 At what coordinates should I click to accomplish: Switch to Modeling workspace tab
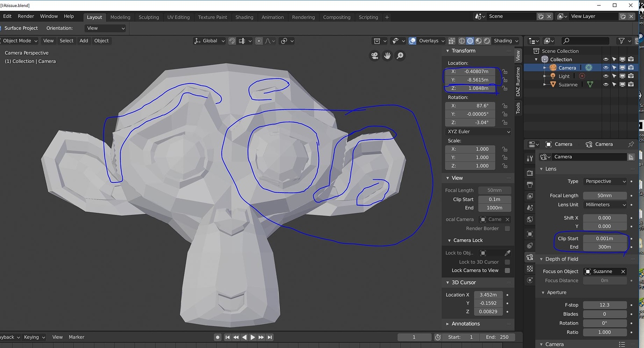[120, 17]
